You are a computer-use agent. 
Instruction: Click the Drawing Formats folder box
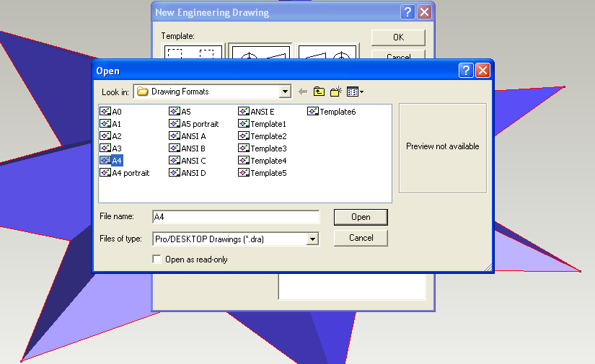[213, 92]
